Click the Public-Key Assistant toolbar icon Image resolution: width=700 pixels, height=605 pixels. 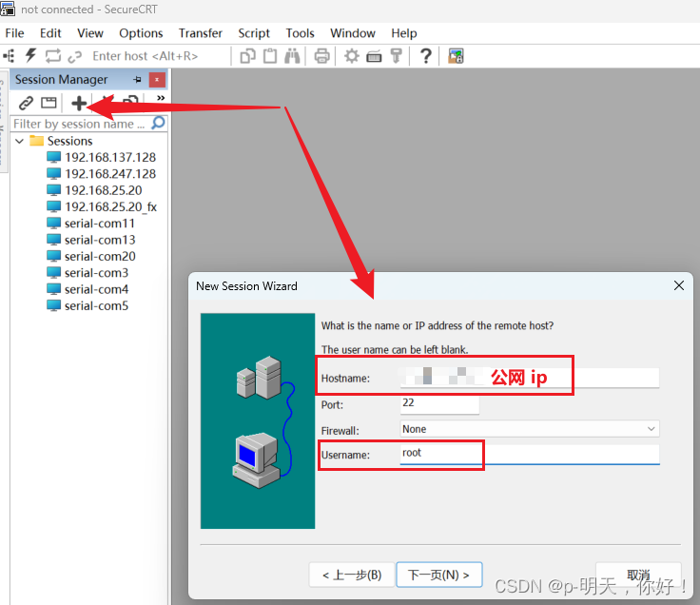396,56
